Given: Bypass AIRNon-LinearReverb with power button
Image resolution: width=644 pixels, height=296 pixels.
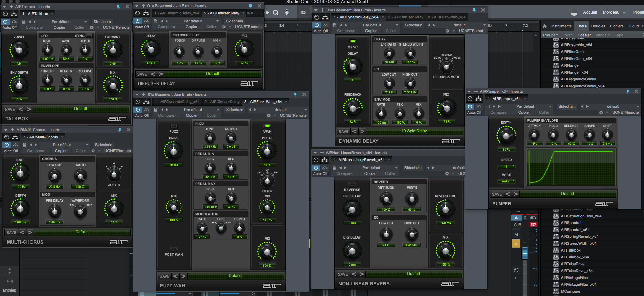Looking at the screenshot, I should (316, 168).
